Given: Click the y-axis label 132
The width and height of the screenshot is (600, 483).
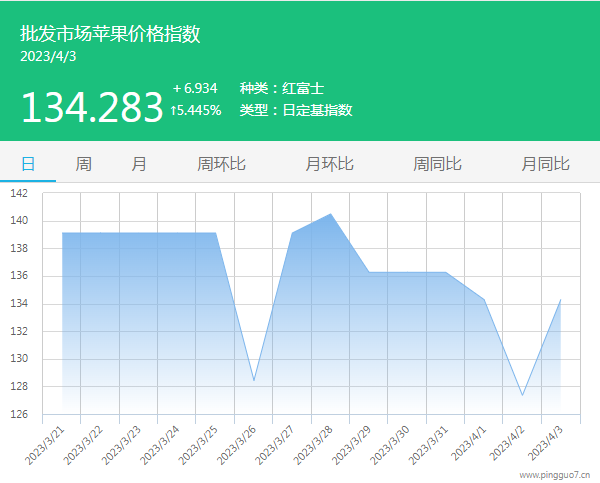Looking at the screenshot, I should coord(19,331).
